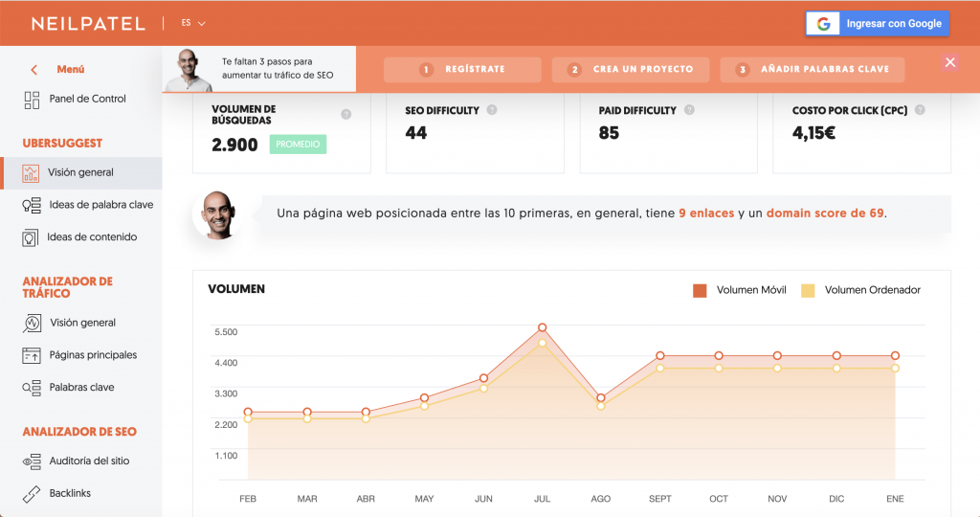Open Palabras clave sidebar icon
This screenshot has width=980, height=517.
tap(32, 388)
